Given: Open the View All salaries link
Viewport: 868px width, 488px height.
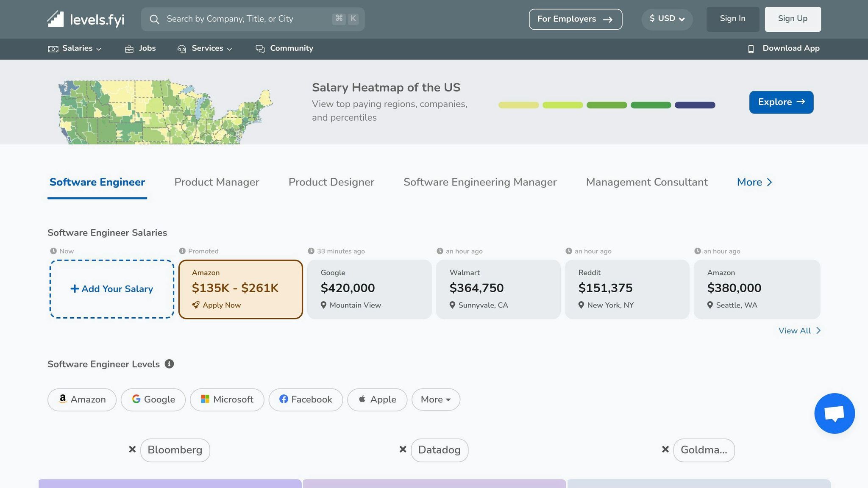Looking at the screenshot, I should [x=799, y=331].
